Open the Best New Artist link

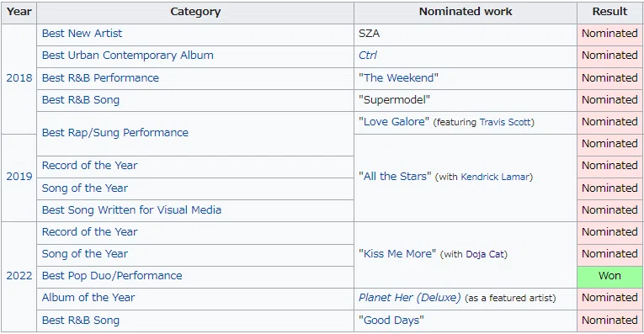(x=82, y=34)
